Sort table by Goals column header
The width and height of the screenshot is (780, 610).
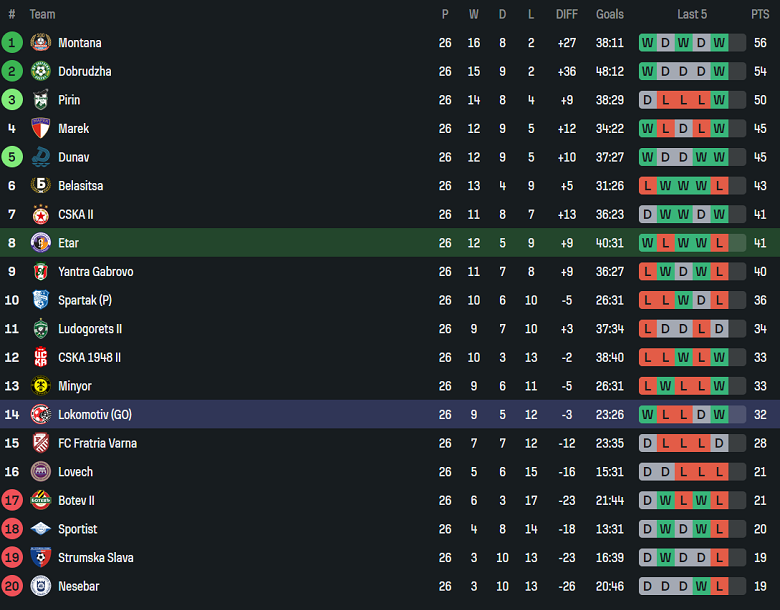(610, 14)
